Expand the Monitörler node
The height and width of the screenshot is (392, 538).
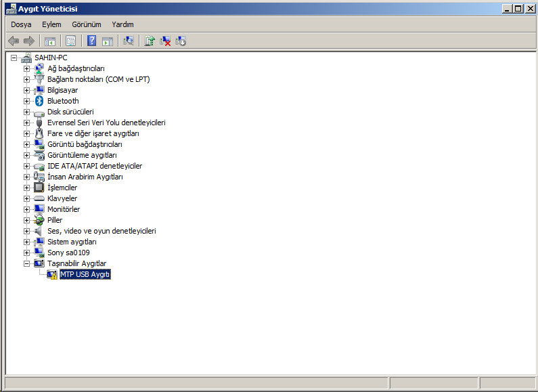coord(26,209)
